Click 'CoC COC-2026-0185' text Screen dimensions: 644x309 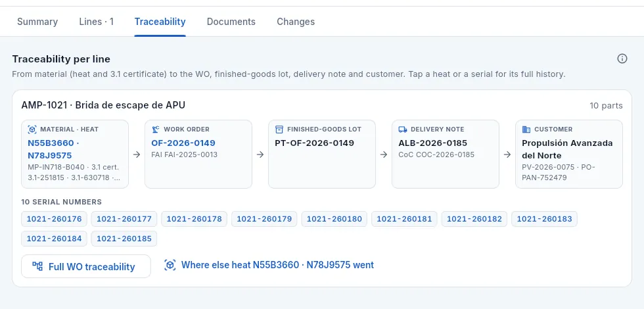[x=436, y=155]
